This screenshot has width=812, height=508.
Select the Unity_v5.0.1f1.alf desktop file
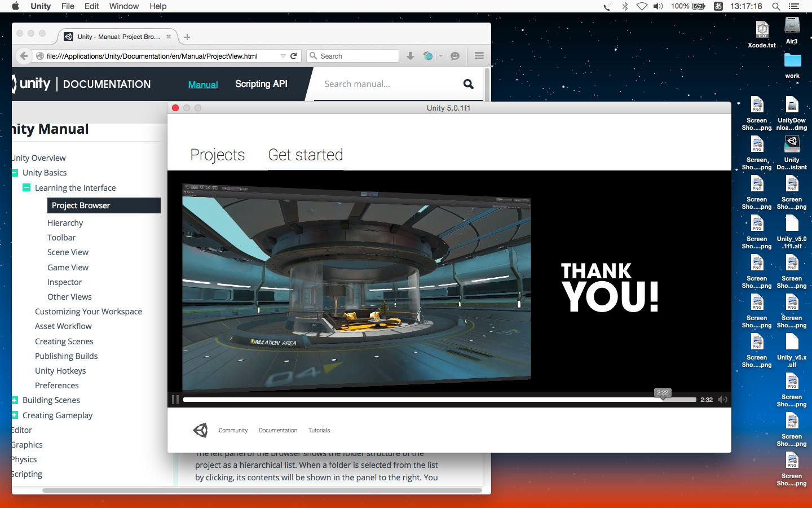[792, 231]
